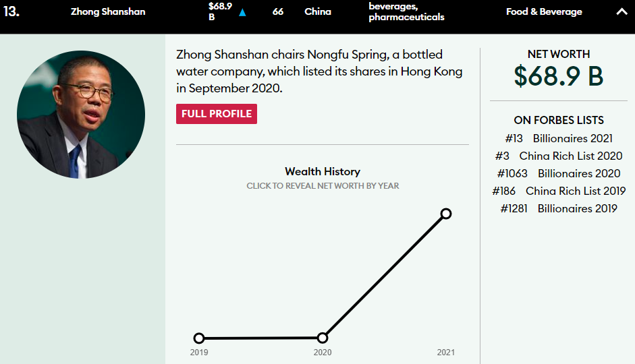Open the FULL PROFILE button
The height and width of the screenshot is (364, 635).
(x=217, y=114)
